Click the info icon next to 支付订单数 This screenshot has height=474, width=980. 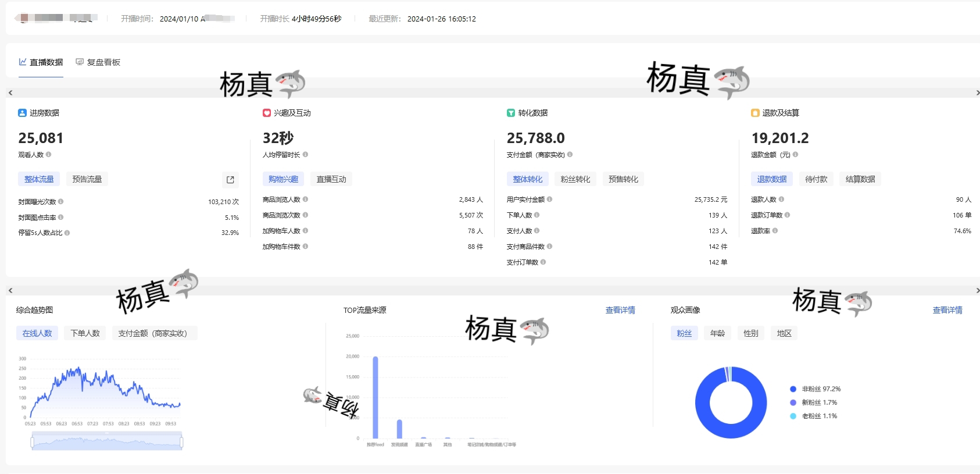543,262
